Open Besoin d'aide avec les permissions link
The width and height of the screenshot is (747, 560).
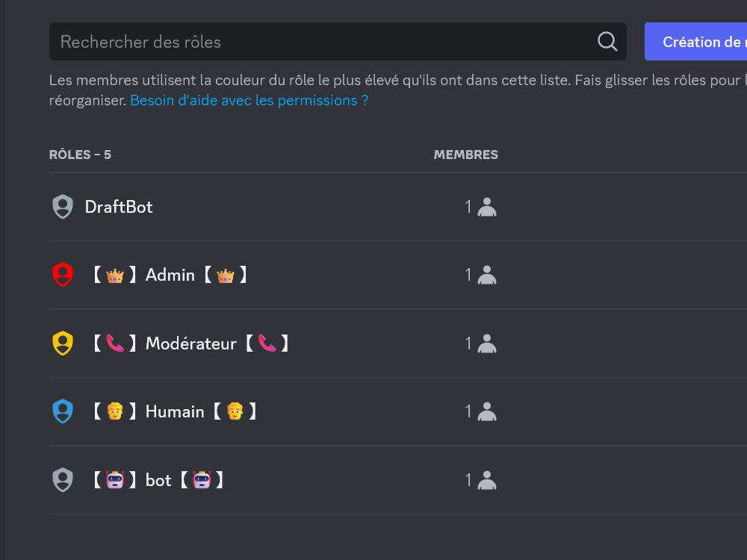coord(249,101)
